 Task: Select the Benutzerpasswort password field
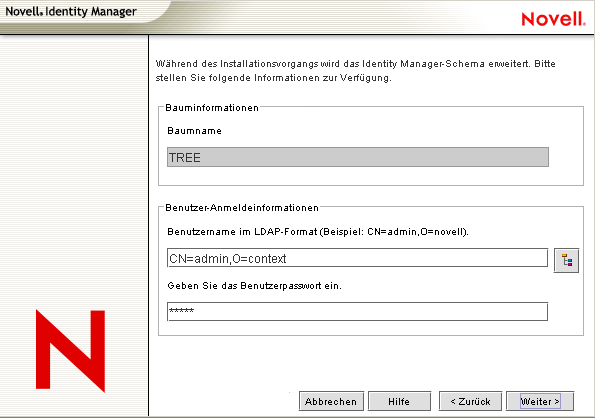357,311
